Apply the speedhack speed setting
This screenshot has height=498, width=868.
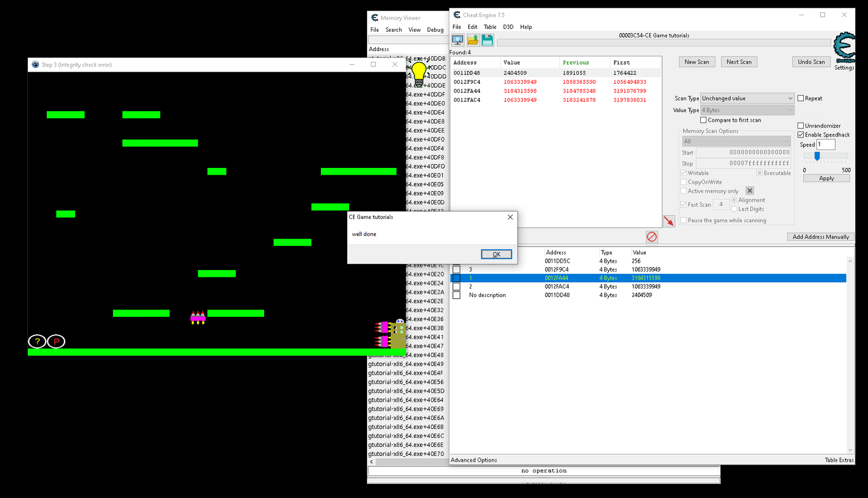(826, 178)
